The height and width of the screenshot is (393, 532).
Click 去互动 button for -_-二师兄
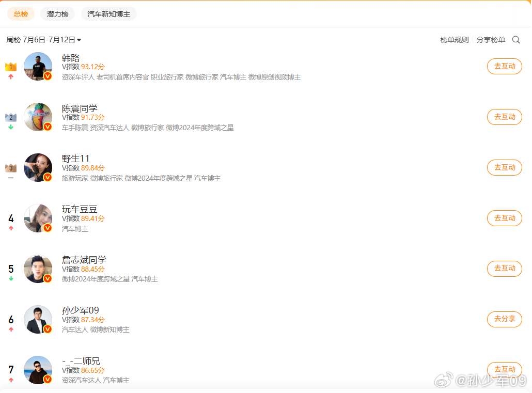pos(505,369)
